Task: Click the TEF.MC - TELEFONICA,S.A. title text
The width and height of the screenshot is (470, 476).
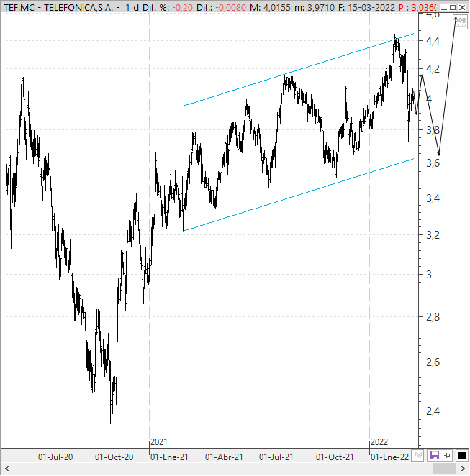Action: (x=58, y=7)
